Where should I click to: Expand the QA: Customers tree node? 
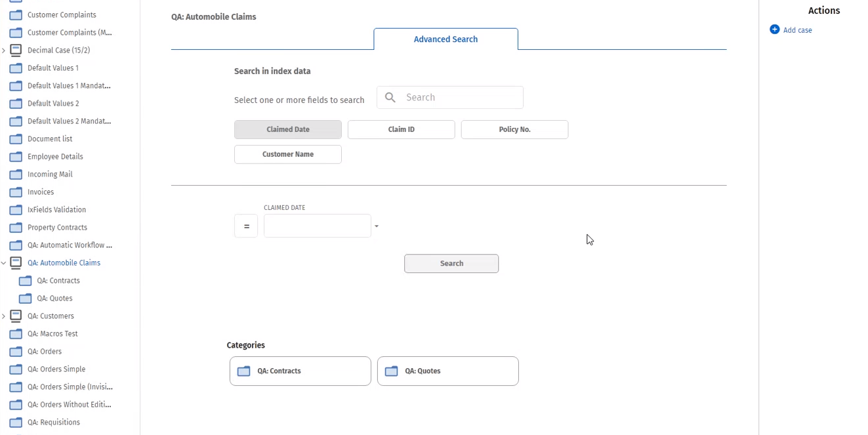(x=4, y=316)
